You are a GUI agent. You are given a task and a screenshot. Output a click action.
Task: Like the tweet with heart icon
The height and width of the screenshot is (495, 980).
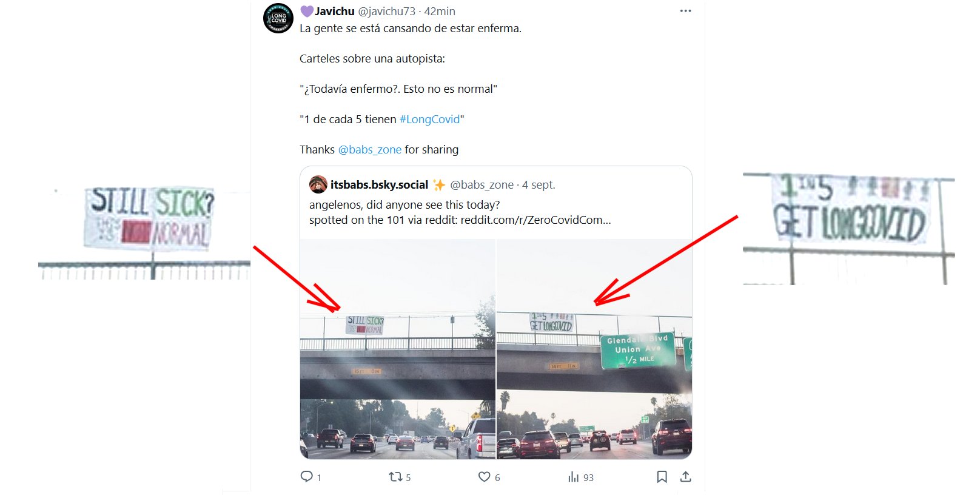[x=484, y=477]
